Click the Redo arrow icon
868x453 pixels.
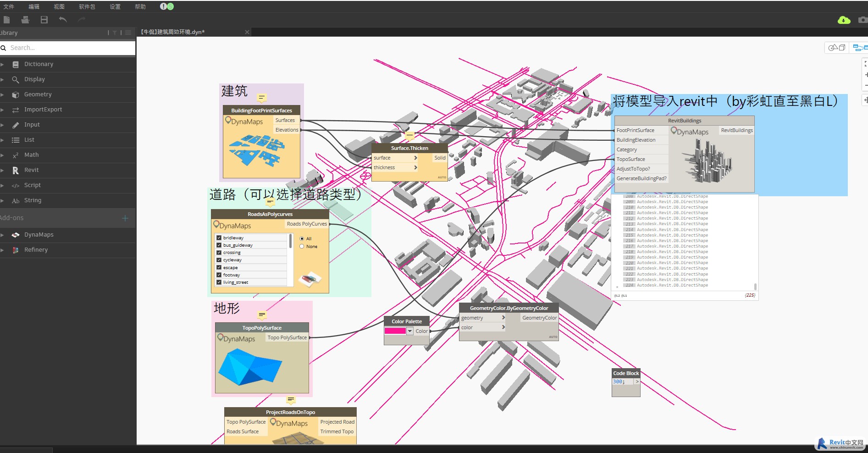point(82,19)
